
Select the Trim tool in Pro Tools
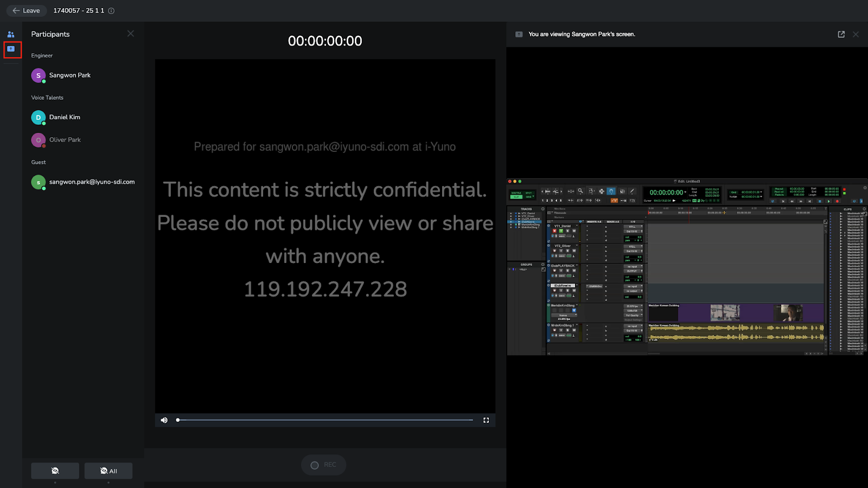point(591,191)
